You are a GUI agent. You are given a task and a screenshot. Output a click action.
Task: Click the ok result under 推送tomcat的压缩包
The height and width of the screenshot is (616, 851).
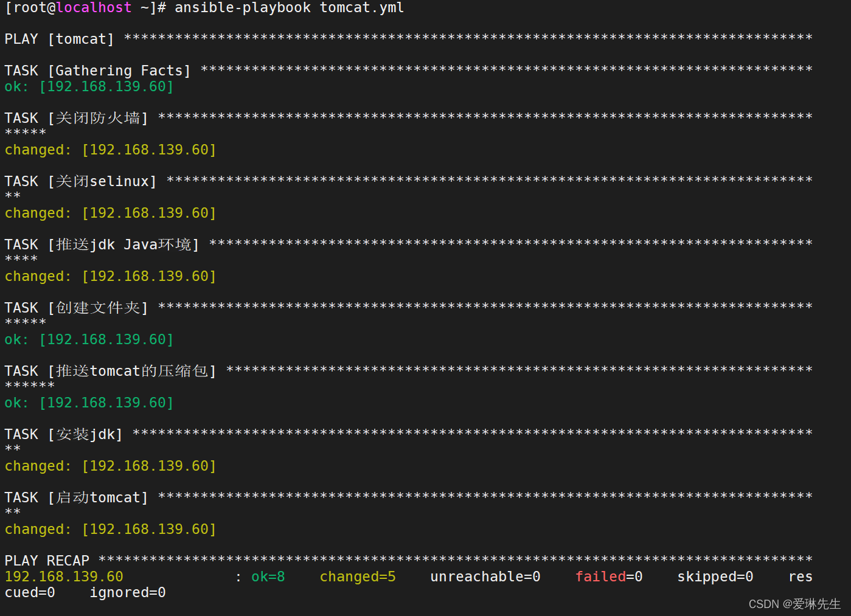click(x=89, y=403)
